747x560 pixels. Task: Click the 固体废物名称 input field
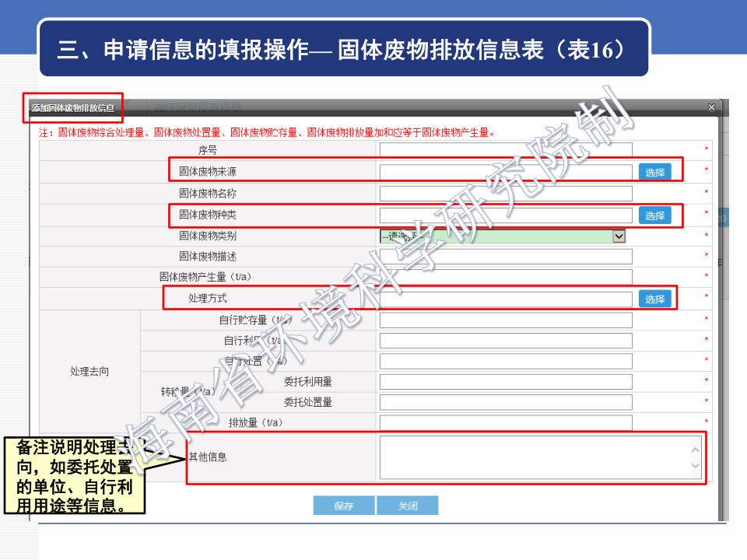pyautogui.click(x=506, y=194)
